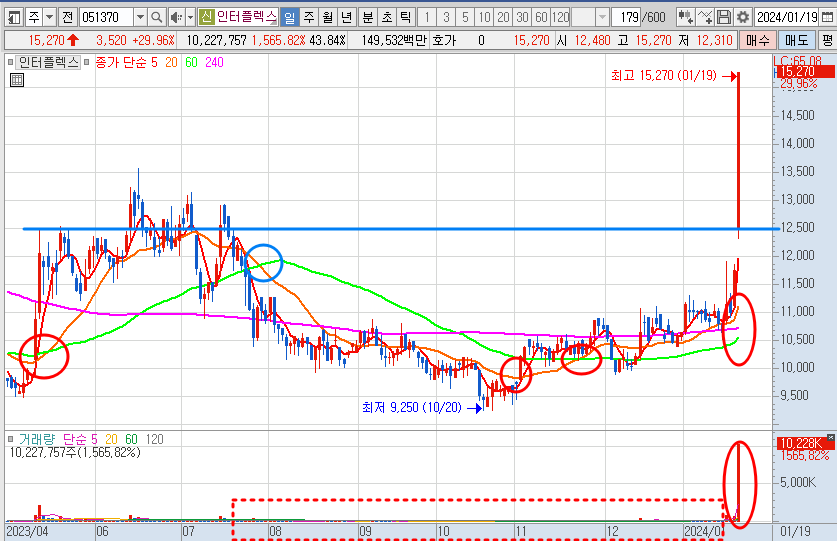Click the 인터플렉스 label in the chart legend
Screen dimensions: 837x541
tap(48, 62)
